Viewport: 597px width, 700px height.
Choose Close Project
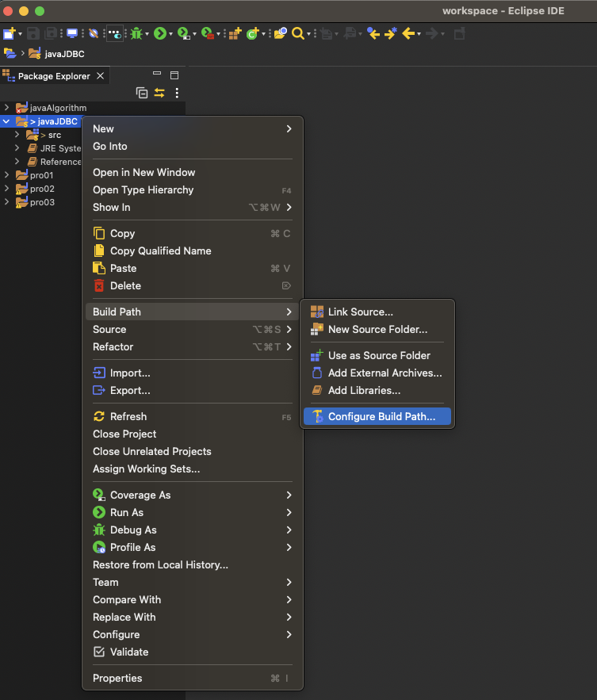(x=193, y=434)
